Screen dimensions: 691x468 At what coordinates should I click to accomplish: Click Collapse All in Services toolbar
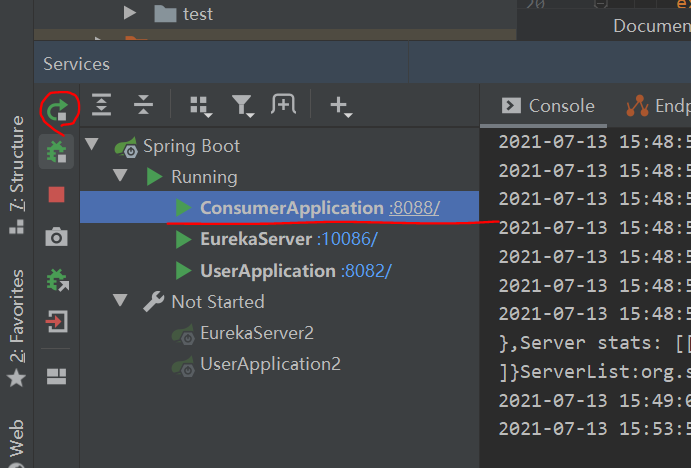[x=143, y=105]
